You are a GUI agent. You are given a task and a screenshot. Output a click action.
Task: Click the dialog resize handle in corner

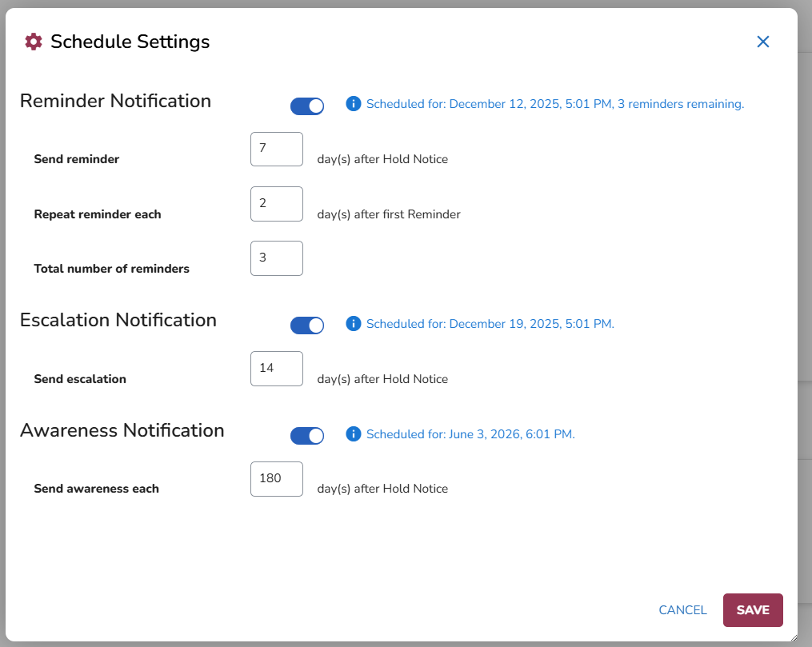coord(793,637)
